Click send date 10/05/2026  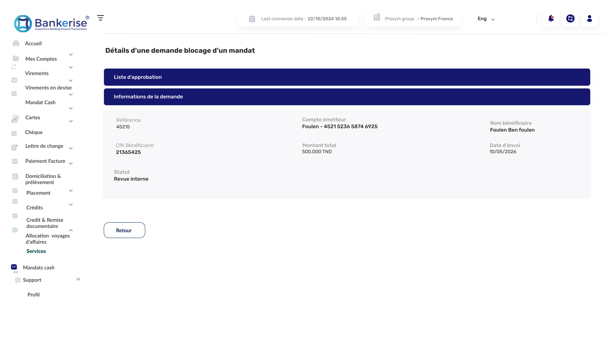(503, 152)
